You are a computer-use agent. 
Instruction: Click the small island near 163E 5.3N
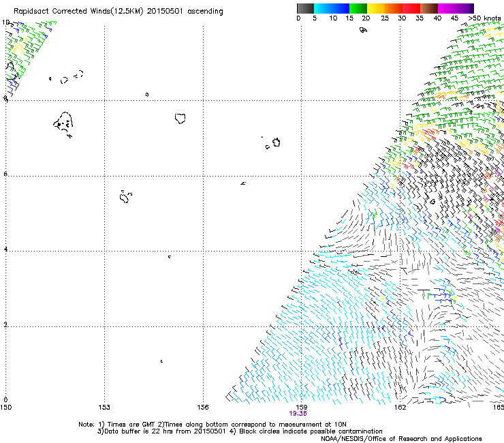[x=432, y=202]
